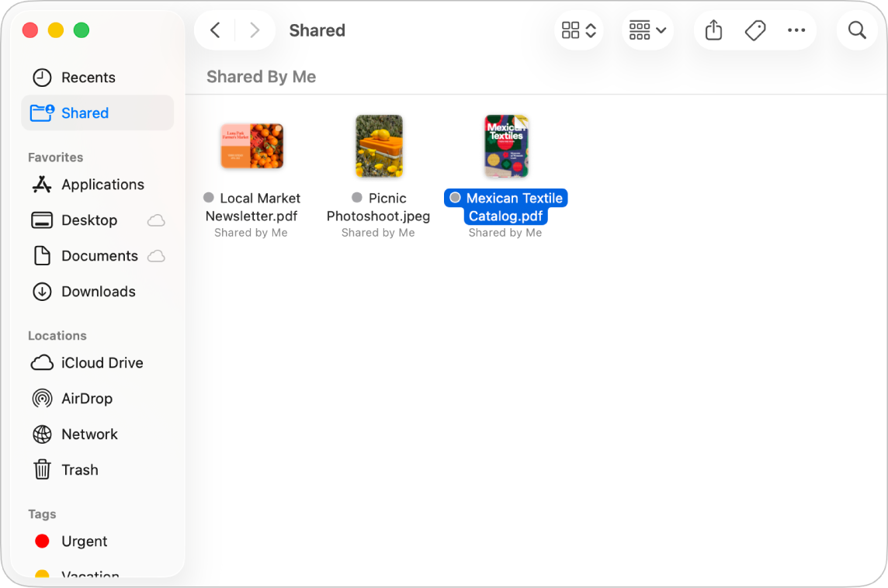The height and width of the screenshot is (588, 888).
Task: Click the selection circle on Picnic Photoshoot.jpeg
Action: click(x=356, y=197)
